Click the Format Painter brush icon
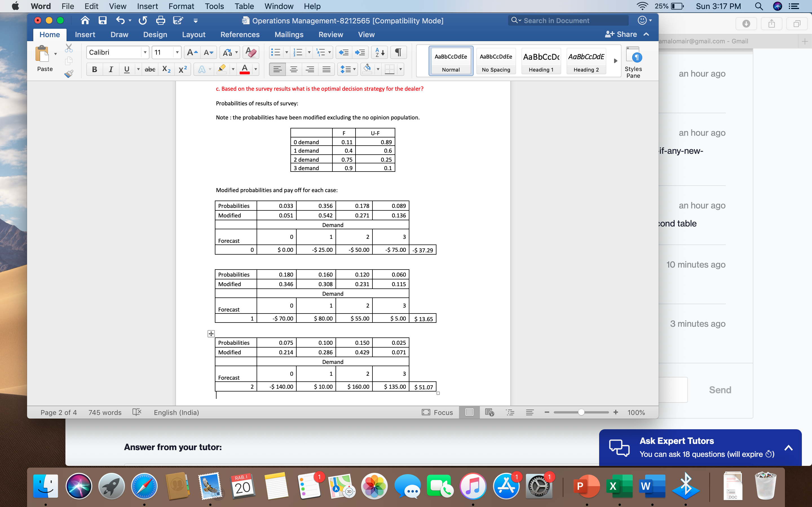Screen dimensions: 812x507 pyautogui.click(x=69, y=74)
